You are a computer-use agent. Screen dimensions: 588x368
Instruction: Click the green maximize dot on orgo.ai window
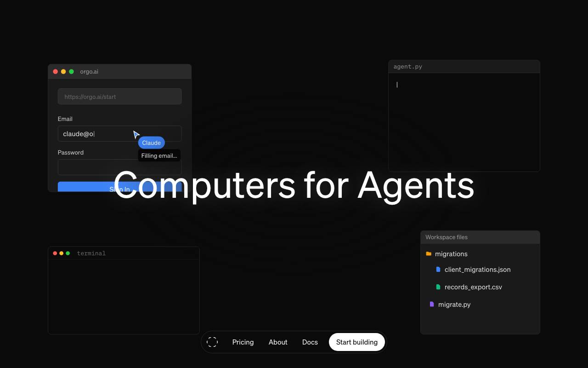click(x=71, y=71)
